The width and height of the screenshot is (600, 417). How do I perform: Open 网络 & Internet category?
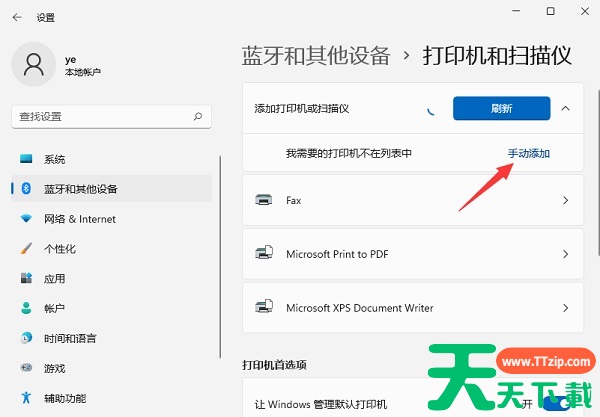coord(112,219)
